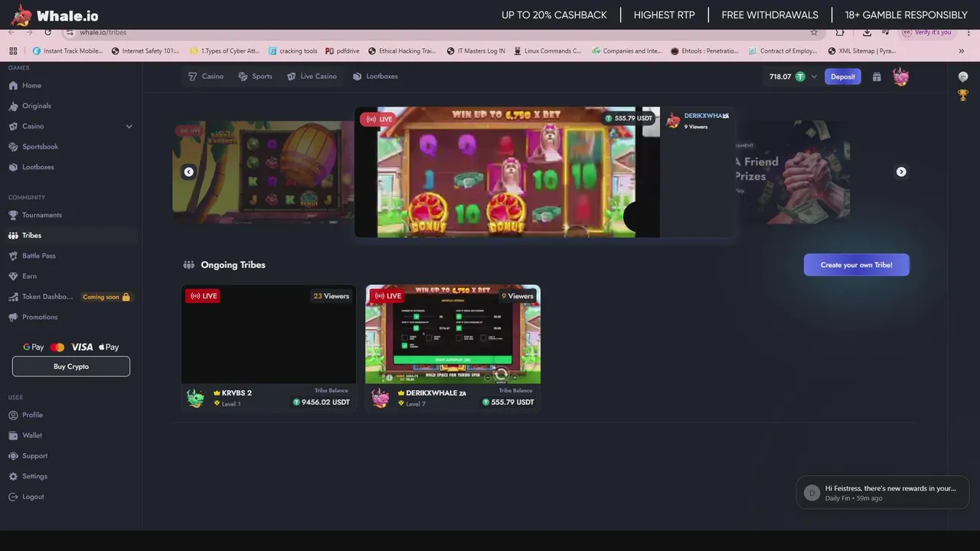Click the Friend Prizes carousel banner
980x551 pixels.
tap(792, 172)
